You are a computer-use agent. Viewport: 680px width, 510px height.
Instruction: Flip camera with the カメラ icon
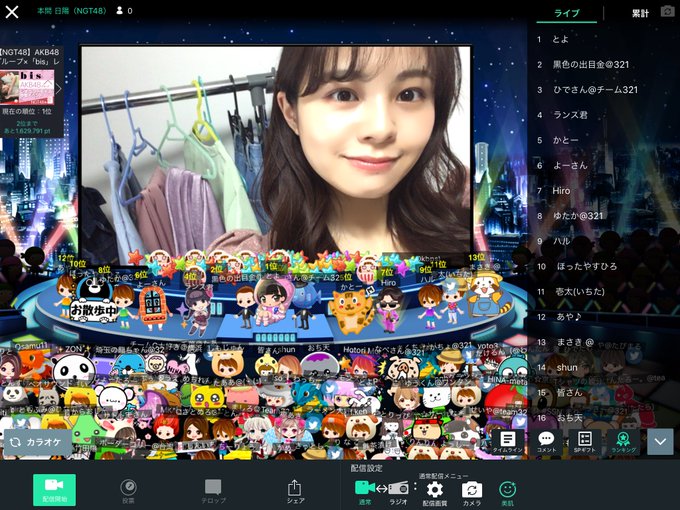coord(472,494)
